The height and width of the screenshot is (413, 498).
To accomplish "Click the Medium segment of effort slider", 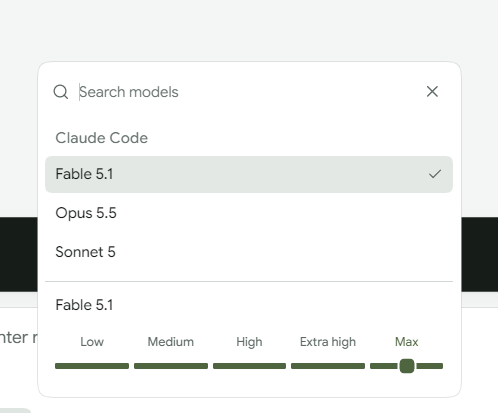I will (x=171, y=366).
